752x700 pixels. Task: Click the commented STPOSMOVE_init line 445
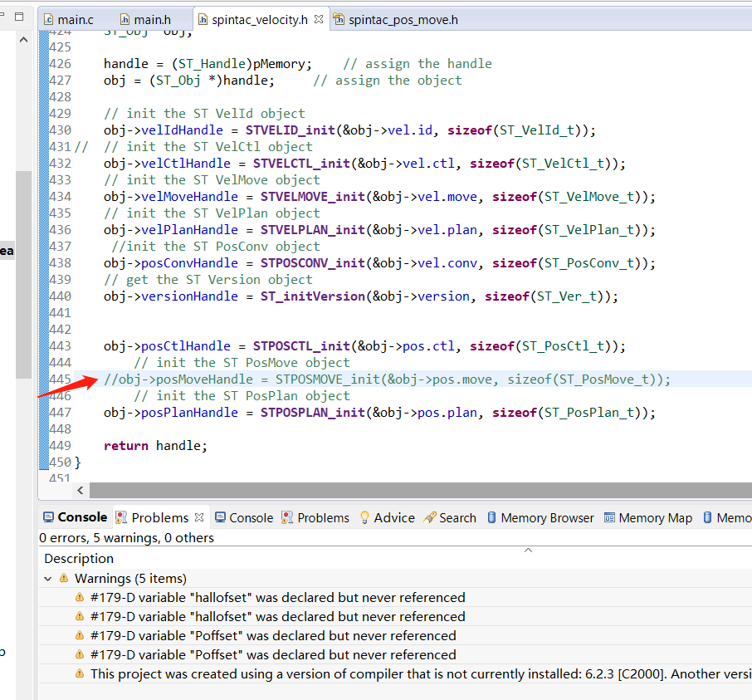387,379
